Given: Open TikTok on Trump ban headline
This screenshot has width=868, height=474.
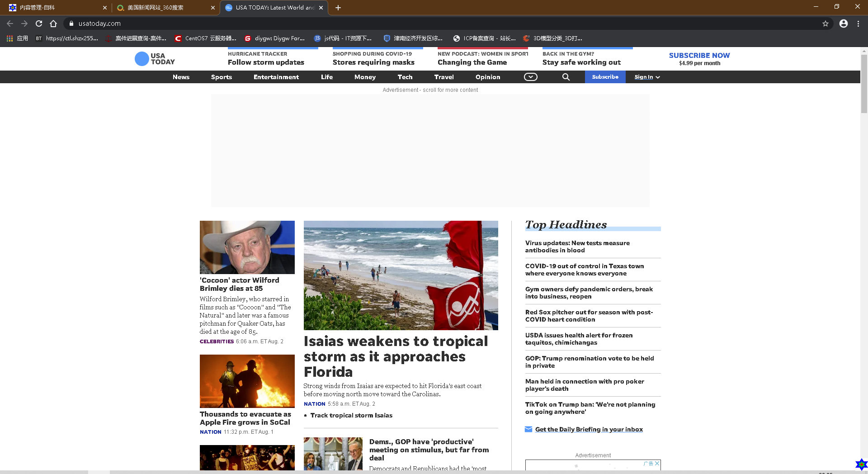Looking at the screenshot, I should (x=590, y=408).
